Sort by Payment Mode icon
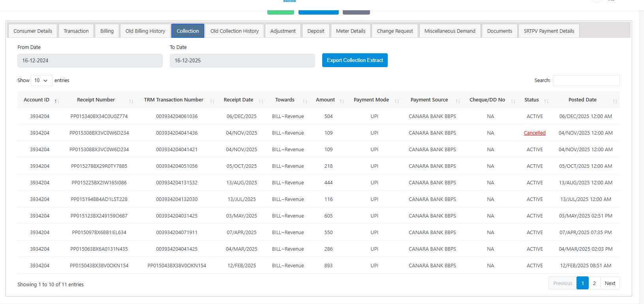 click(397, 101)
